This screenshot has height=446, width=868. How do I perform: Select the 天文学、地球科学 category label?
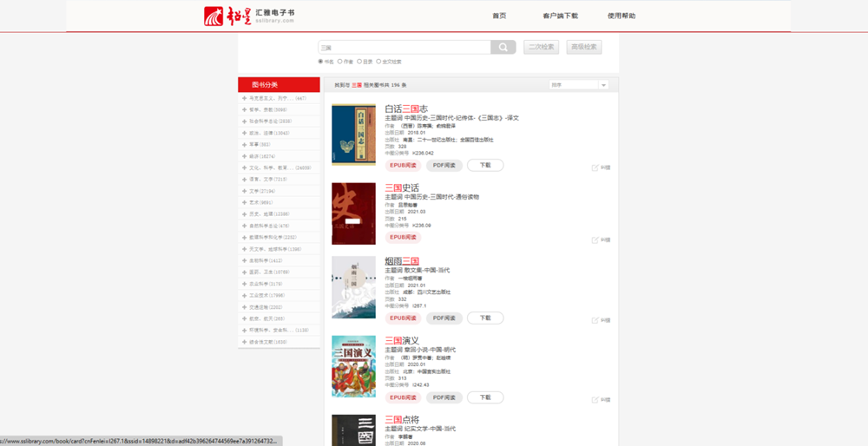[274, 249]
